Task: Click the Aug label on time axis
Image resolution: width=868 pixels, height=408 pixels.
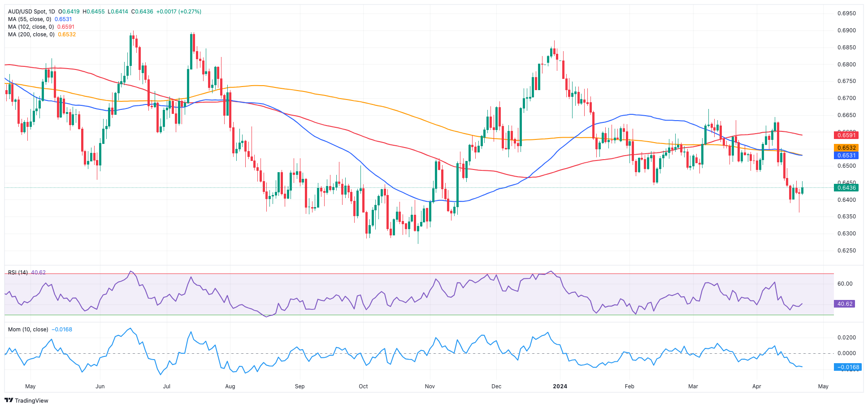Action: pos(230,386)
